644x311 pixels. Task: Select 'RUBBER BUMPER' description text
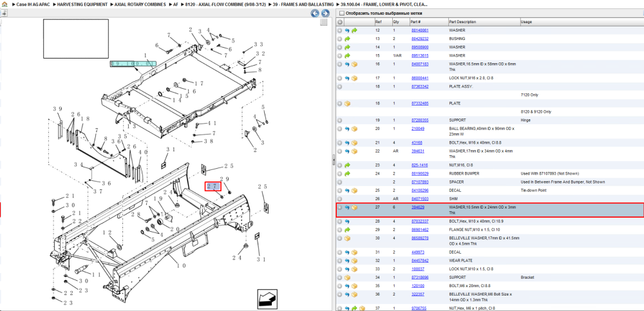(x=464, y=174)
